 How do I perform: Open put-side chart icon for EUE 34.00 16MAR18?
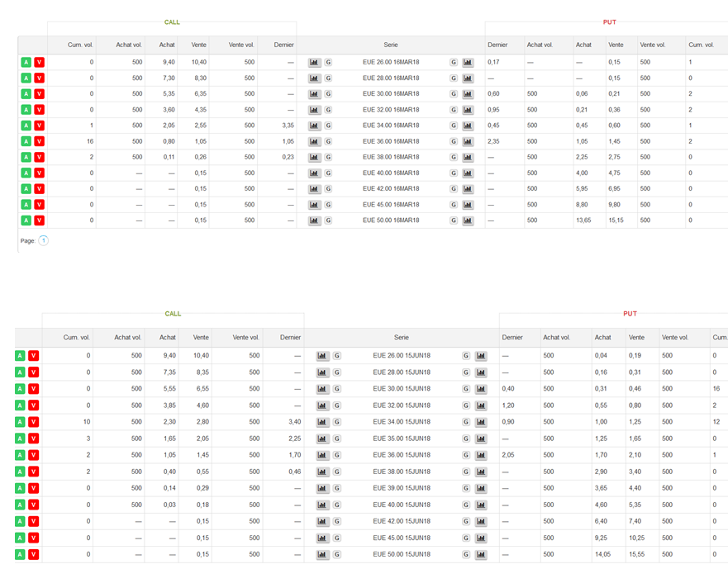click(x=468, y=126)
